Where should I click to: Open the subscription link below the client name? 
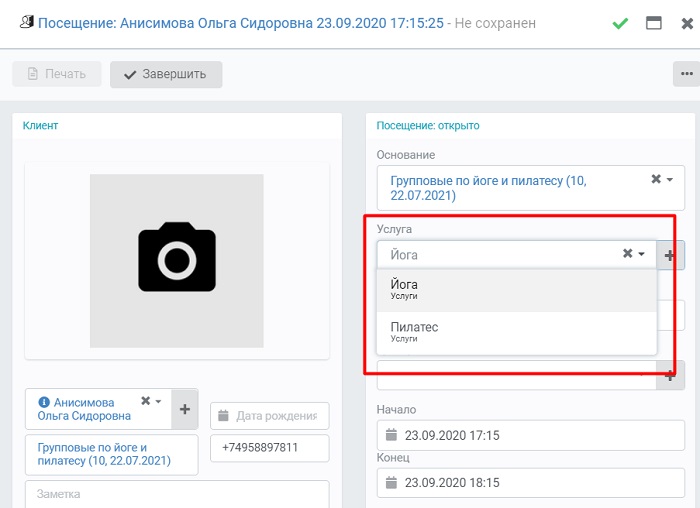pos(104,454)
